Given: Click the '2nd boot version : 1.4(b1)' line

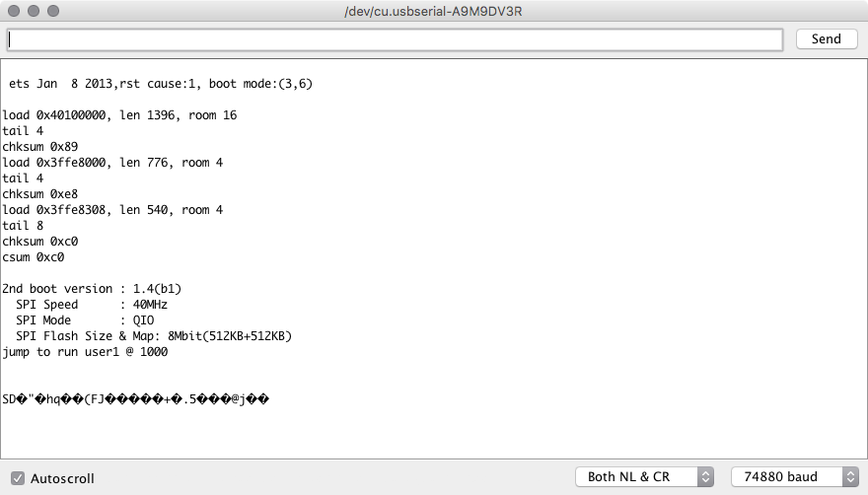Looking at the screenshot, I should (x=92, y=289).
